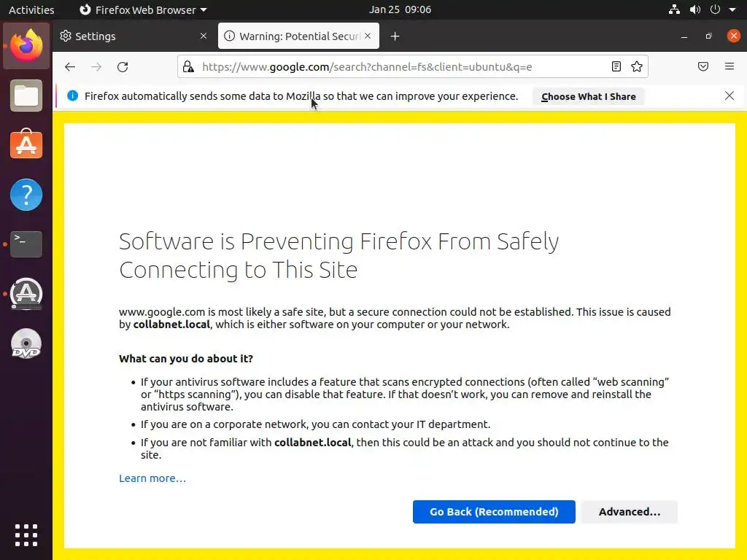747x560 pixels.
Task: Open the Learn more… link
Action: [152, 478]
